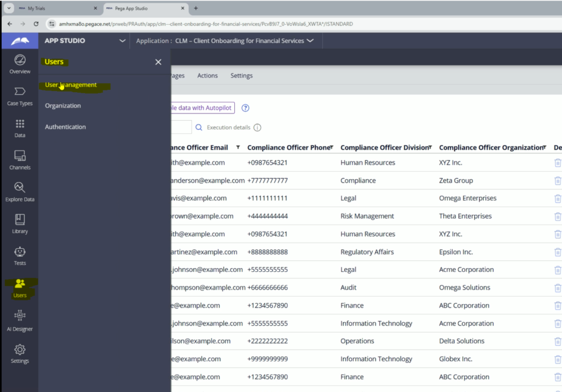Screen dimensions: 562x392
Task: Click the Explore Data icon
Action: 20,191
